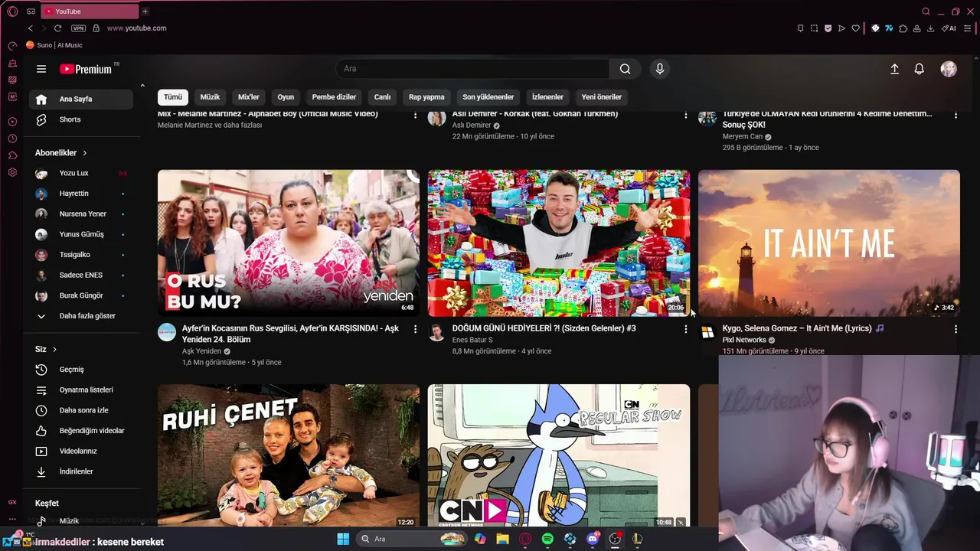The image size is (980, 551).
Task: Click the heart bookmark icon in the address bar
Action: pyautogui.click(x=855, y=28)
